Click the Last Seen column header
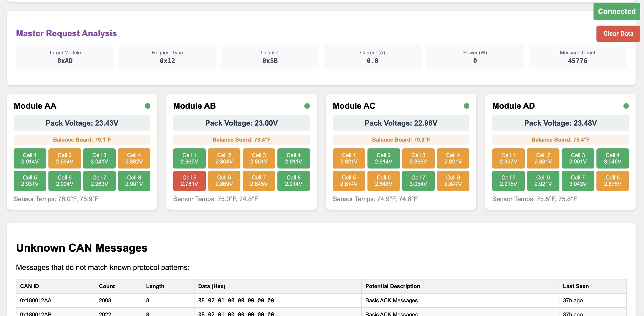This screenshot has height=316, width=644. tap(575, 286)
